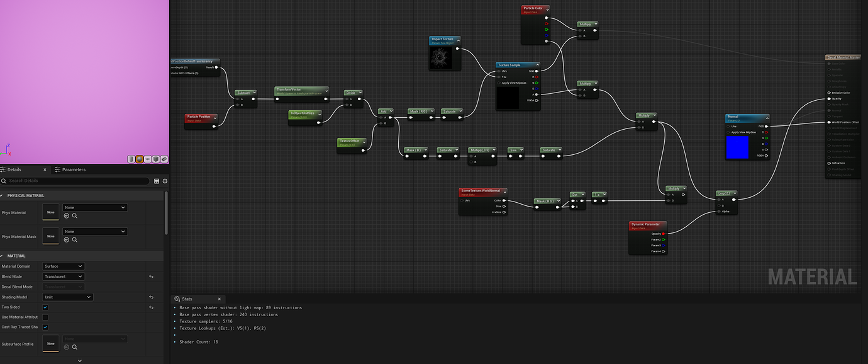Select the teapot preview mesh icon
The height and width of the screenshot is (364, 868).
coord(164,159)
